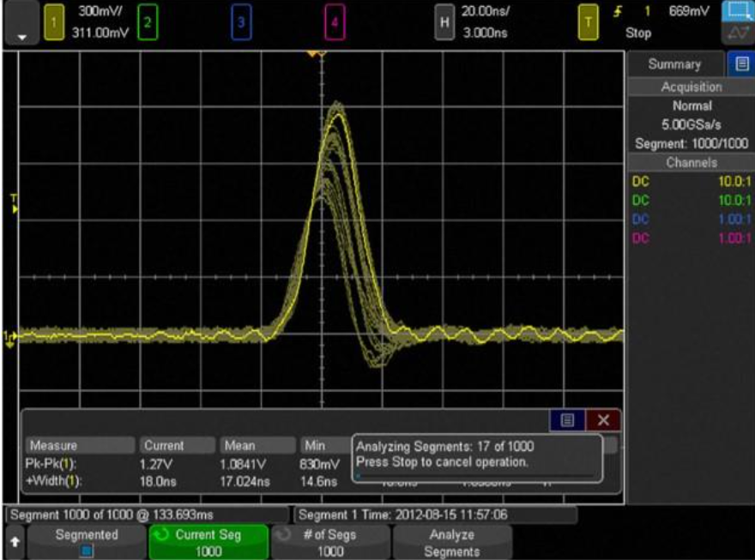The image size is (755, 560).
Task: Open the Trigger T settings button
Action: [588, 22]
